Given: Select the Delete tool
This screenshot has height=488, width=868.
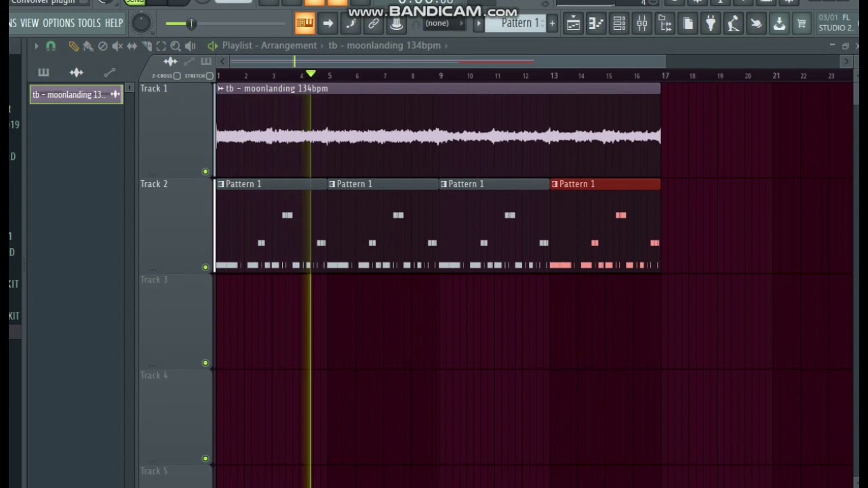Looking at the screenshot, I should tap(102, 46).
